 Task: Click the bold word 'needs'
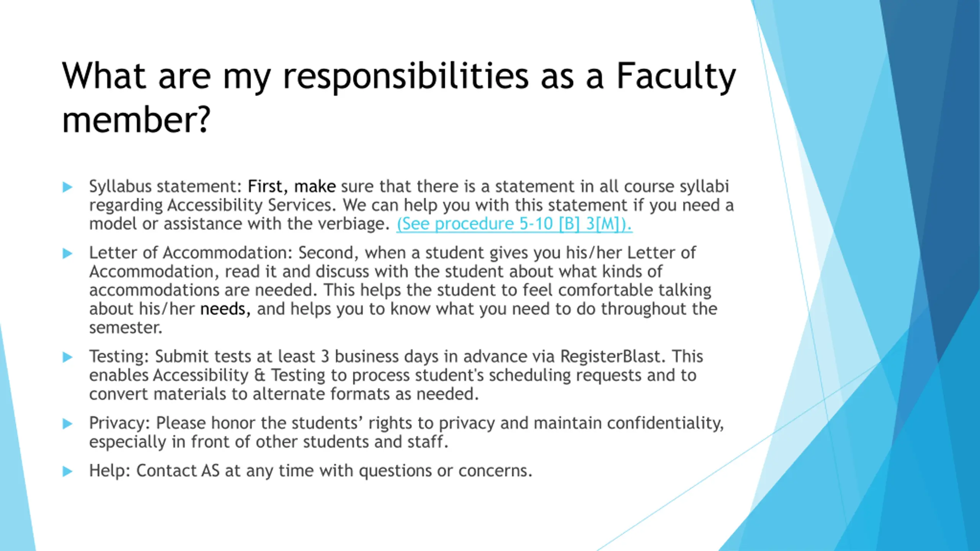tap(222, 309)
